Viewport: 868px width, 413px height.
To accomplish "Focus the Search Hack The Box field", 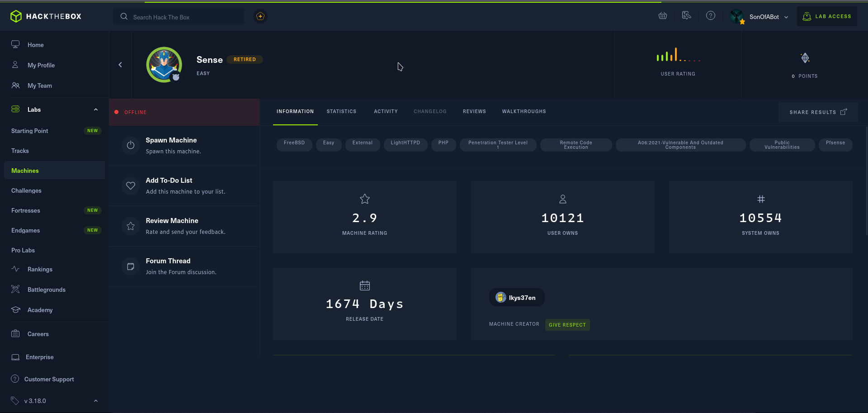I will point(179,17).
